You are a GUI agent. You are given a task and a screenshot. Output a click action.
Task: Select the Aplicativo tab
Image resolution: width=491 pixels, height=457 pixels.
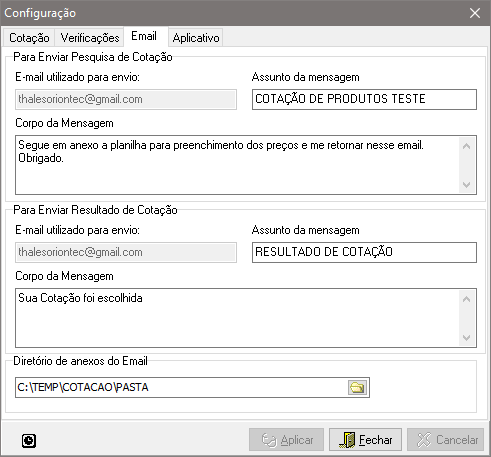pos(196,38)
